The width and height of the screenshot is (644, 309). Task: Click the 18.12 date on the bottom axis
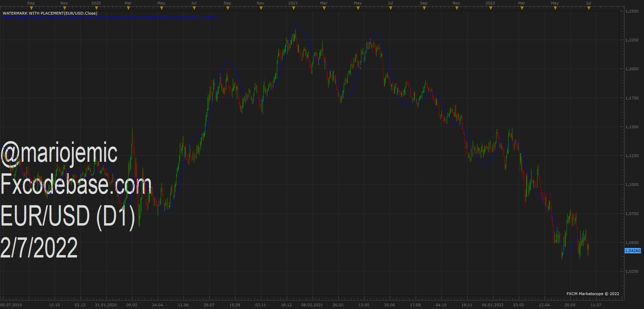286,305
